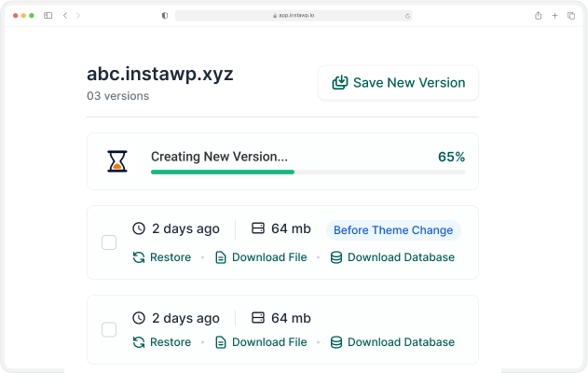Image resolution: width=588 pixels, height=387 pixels.
Task: Click Download Database in the Before Theme Change version
Action: [x=392, y=257]
